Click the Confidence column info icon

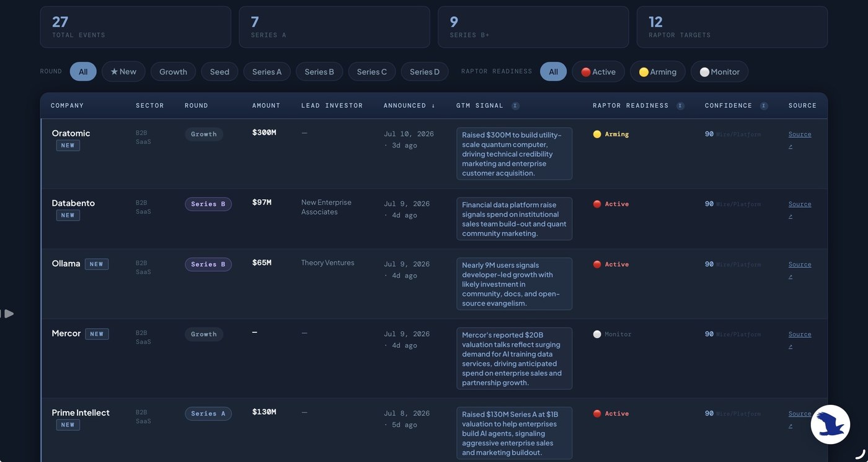[x=764, y=106]
